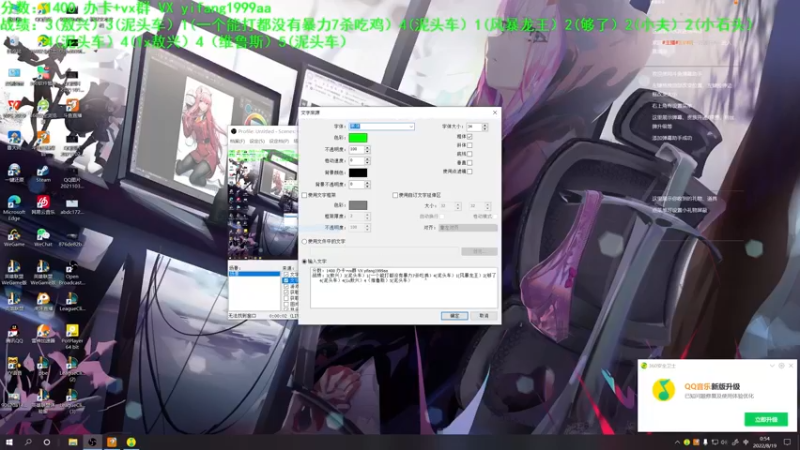Select the 876de82b... file on the desktop
800x450 pixels.
point(71,238)
